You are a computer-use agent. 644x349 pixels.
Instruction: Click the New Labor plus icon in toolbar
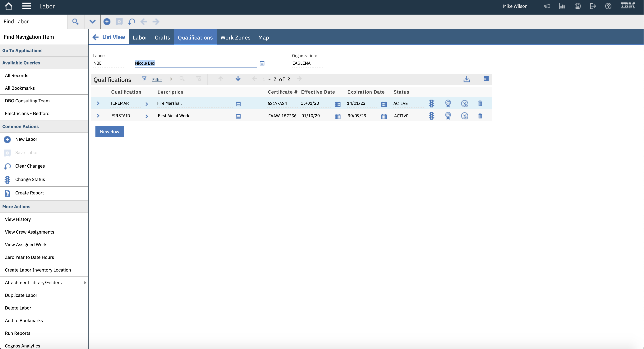(x=107, y=21)
